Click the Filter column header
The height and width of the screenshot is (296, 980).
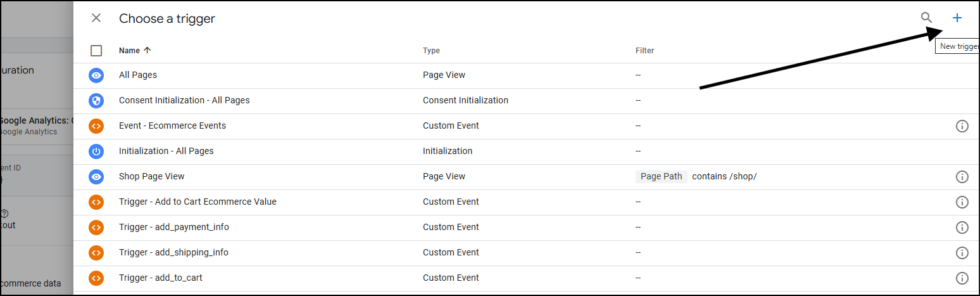click(644, 51)
